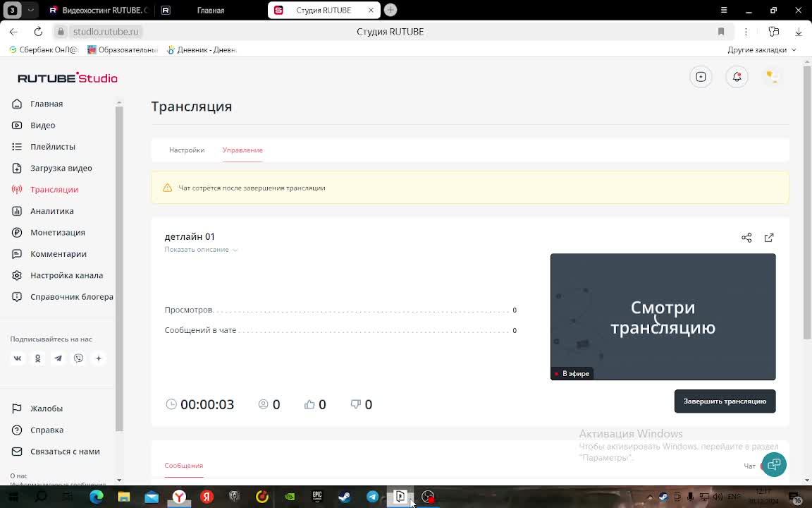Click the Завершить трансляцию button
812x508 pixels.
[725, 401]
